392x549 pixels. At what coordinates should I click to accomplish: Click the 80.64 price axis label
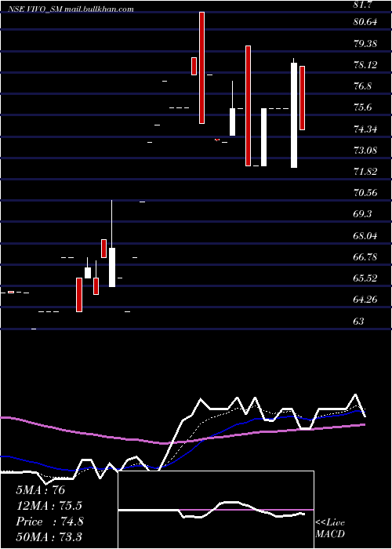(x=365, y=22)
